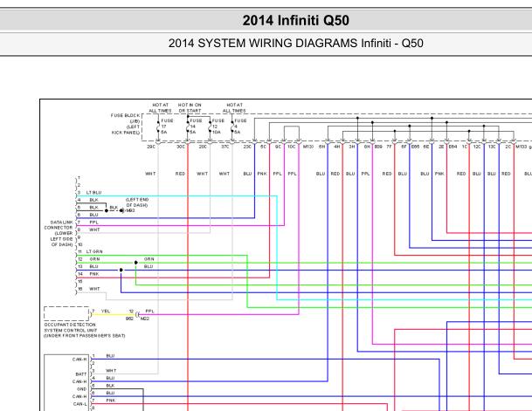Select terminal label '30C'
Viewport: 532px width, 411px height.
(x=181, y=147)
